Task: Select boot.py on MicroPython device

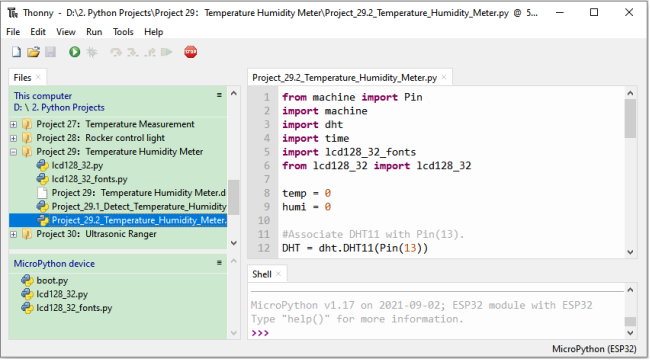Action: (x=52, y=280)
